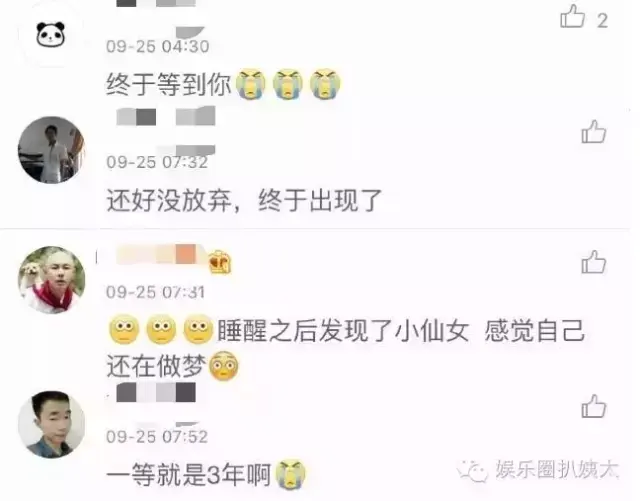Click the 还好没放弃，终于出现了 comment

pos(244,200)
